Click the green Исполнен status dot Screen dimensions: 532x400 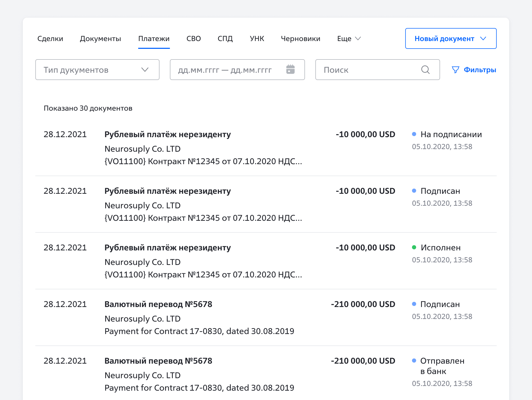(414, 247)
